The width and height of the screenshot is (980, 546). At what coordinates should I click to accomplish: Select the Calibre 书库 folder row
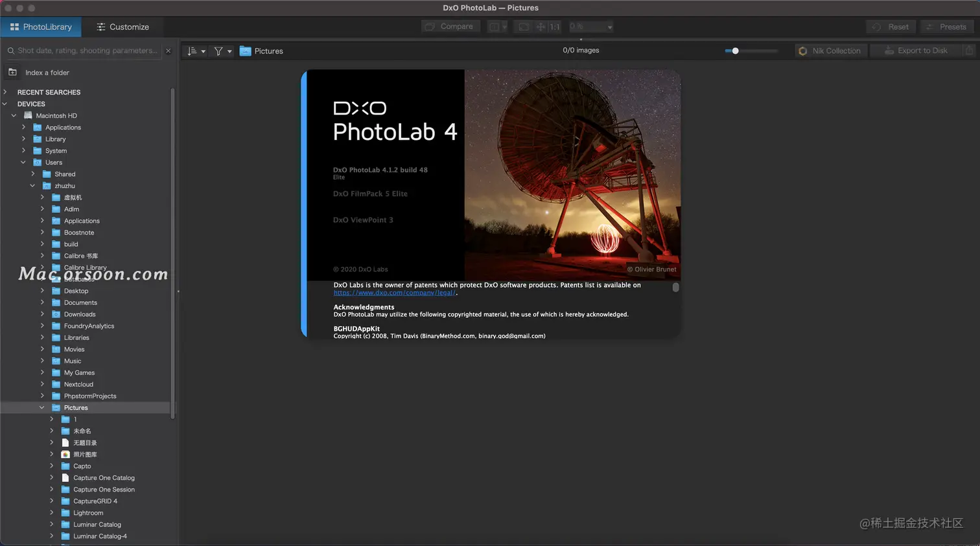coord(86,256)
